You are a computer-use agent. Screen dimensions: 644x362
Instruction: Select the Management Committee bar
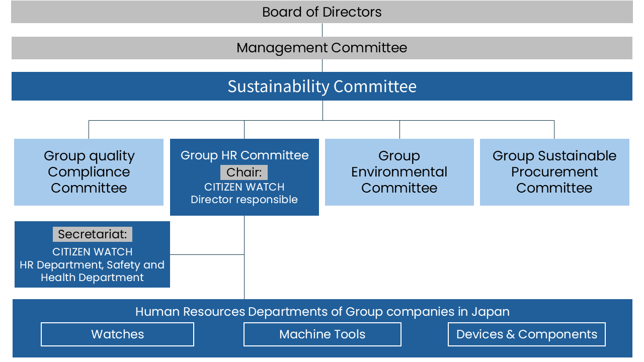tap(322, 48)
